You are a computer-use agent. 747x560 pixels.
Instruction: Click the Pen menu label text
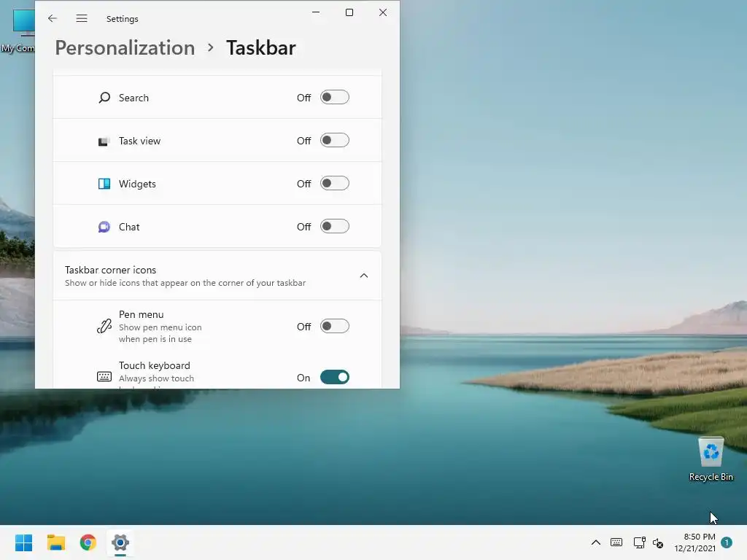pyautogui.click(x=141, y=314)
